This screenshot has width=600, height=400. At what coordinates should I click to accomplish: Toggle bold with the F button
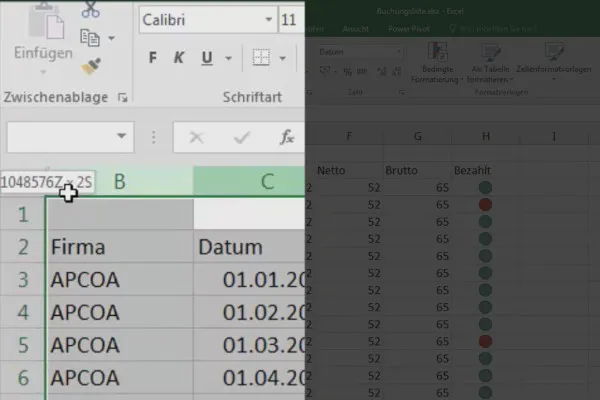point(153,58)
